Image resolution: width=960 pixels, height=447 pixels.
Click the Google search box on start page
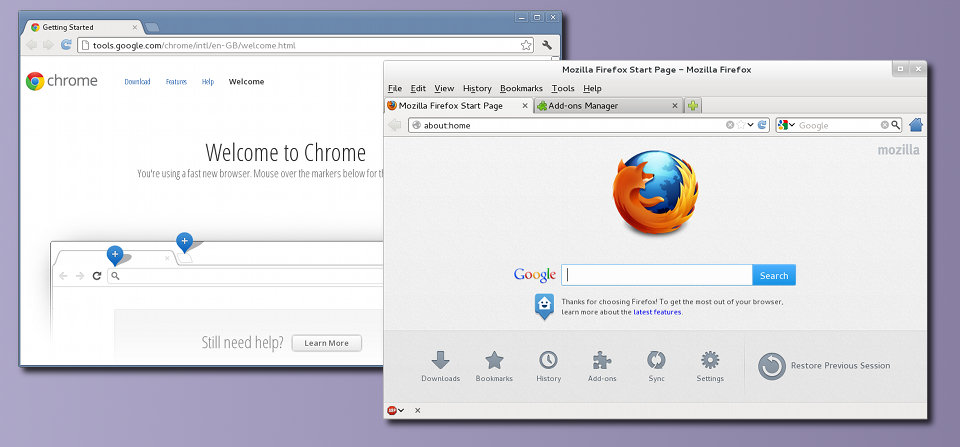point(657,275)
